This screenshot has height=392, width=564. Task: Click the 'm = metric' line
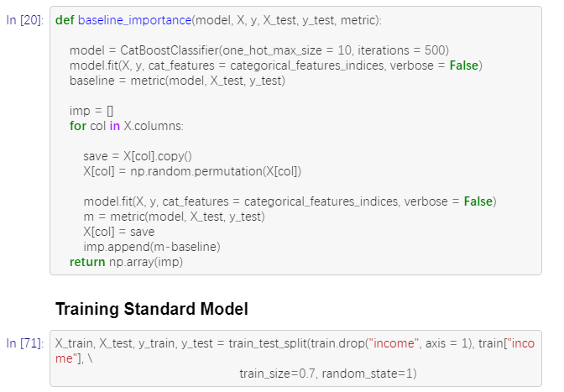pos(174,217)
